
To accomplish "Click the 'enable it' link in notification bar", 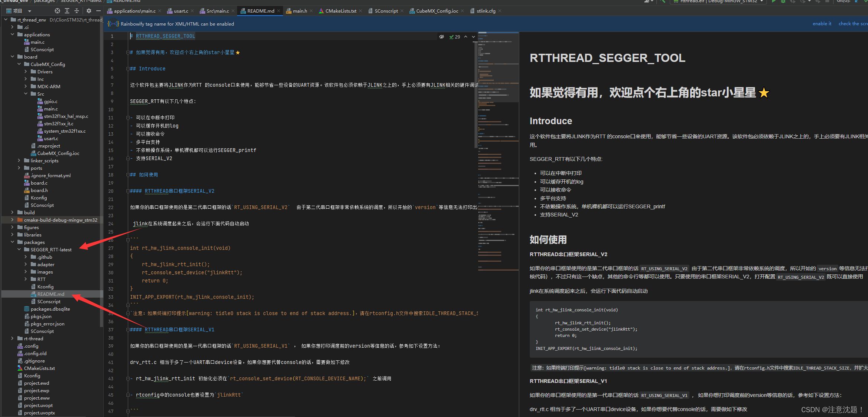I will [x=822, y=24].
